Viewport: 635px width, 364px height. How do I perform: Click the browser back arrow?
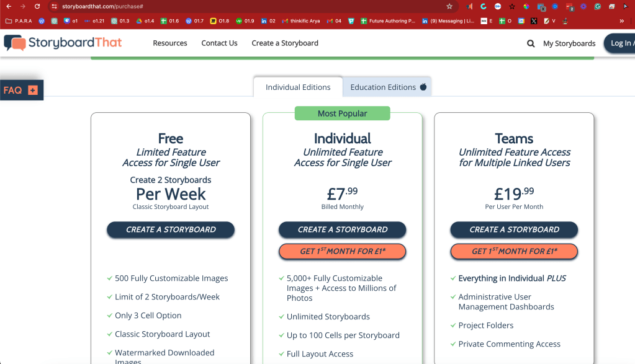click(9, 6)
